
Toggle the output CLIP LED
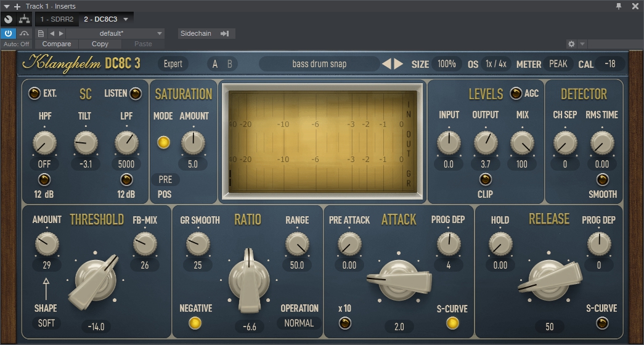[486, 179]
